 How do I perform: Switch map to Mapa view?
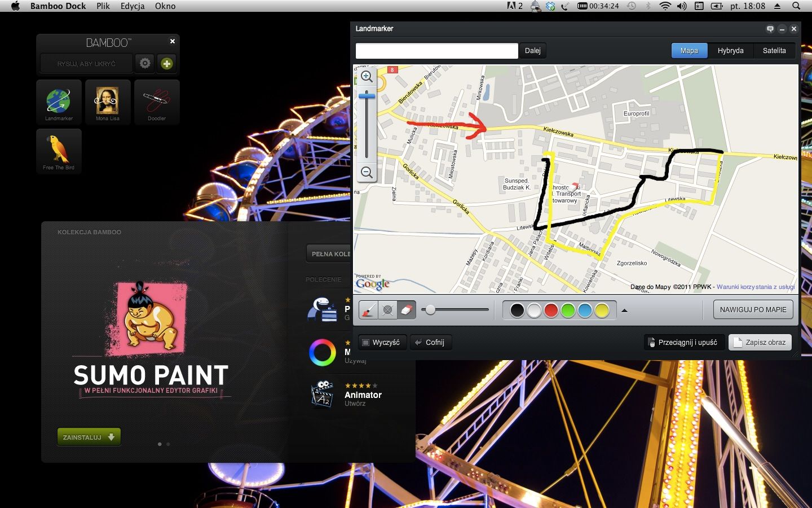(689, 51)
